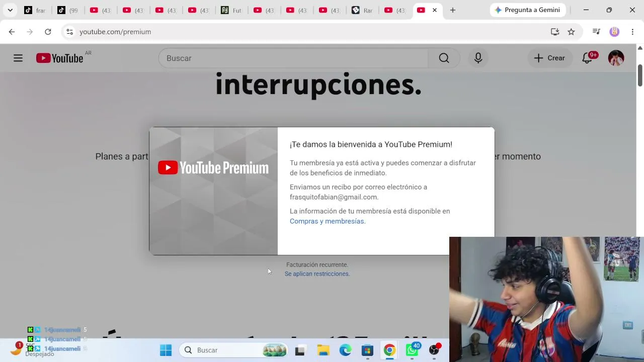This screenshot has width=644, height=362.
Task: Open the weather widget showing Despejado
Action: (33, 349)
